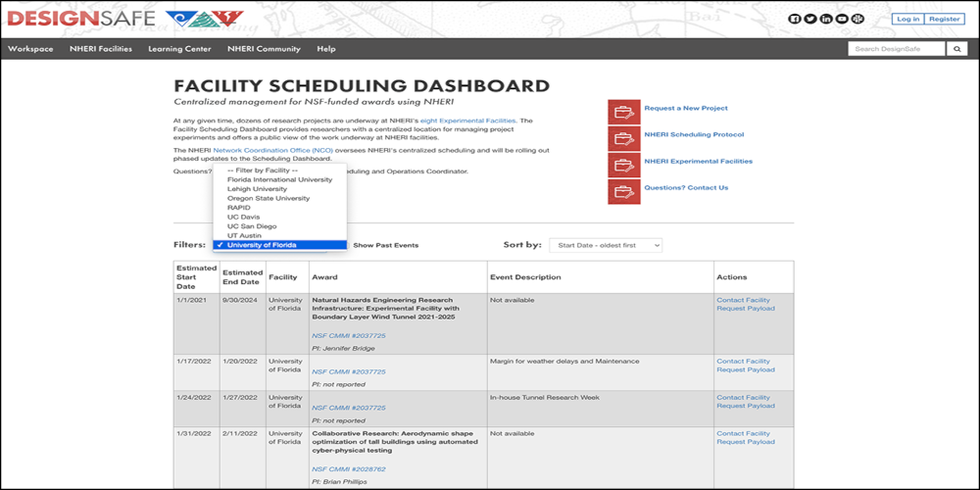Request Payload for the 1/1/2021 event
This screenshot has height=490, width=980.
(746, 309)
